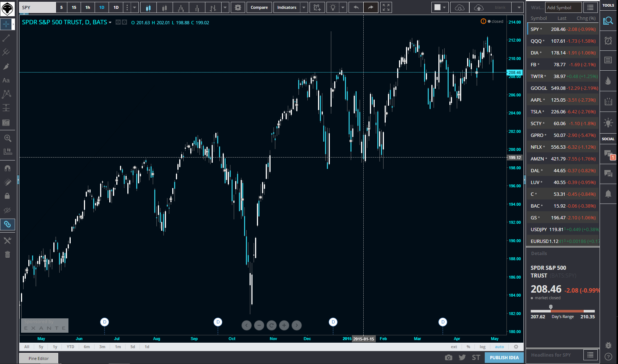Hide all drawing tools with the eye icon
The height and width of the screenshot is (364, 618).
tap(7, 210)
